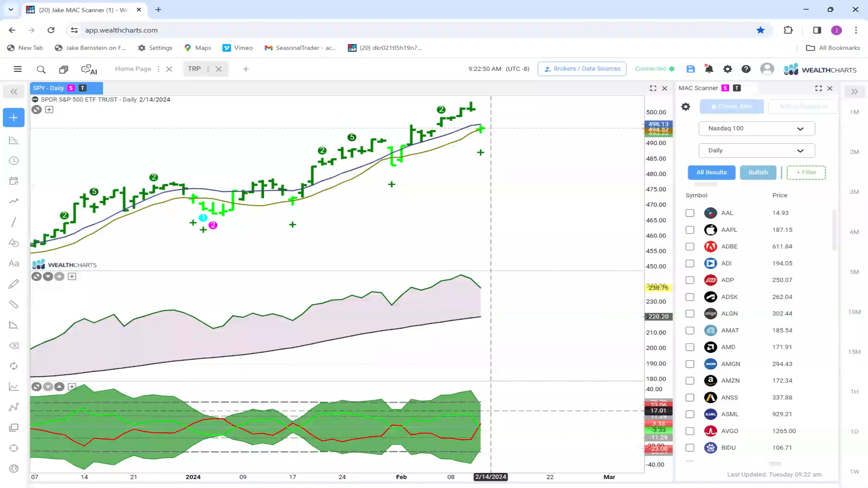Check the AAPL row checkbox

689,230
